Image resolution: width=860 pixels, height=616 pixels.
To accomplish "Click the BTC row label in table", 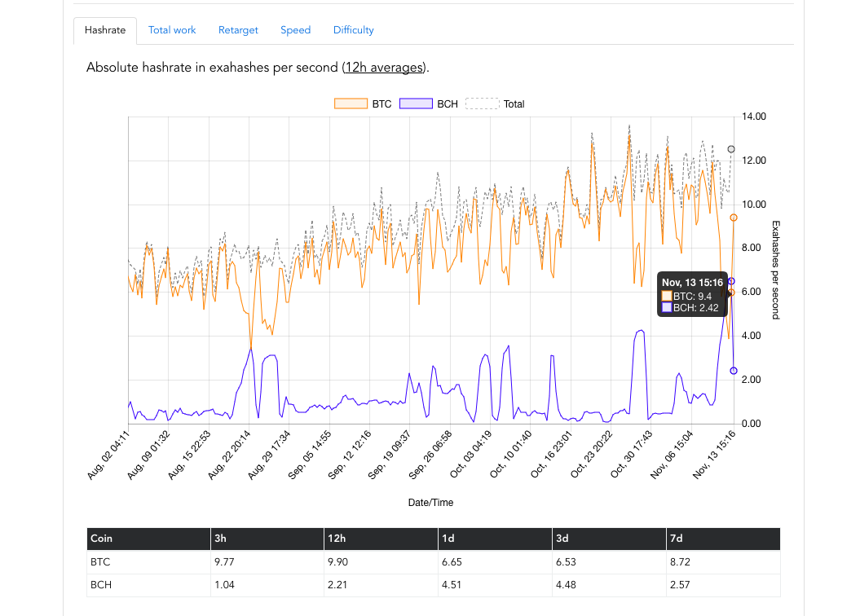I will (100, 561).
